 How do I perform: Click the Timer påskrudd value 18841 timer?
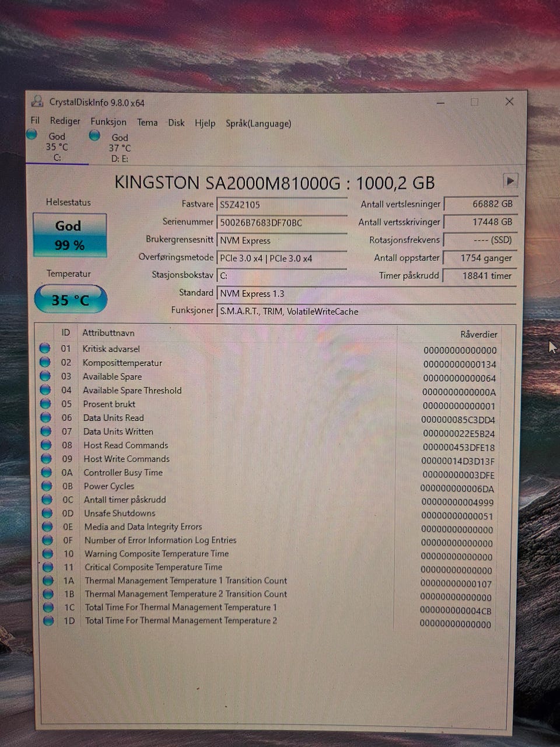(x=480, y=275)
